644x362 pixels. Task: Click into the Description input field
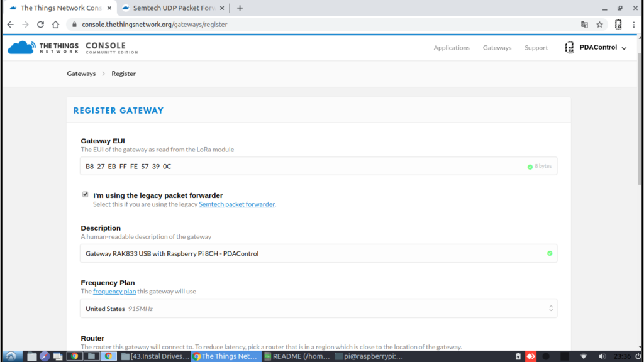318,253
